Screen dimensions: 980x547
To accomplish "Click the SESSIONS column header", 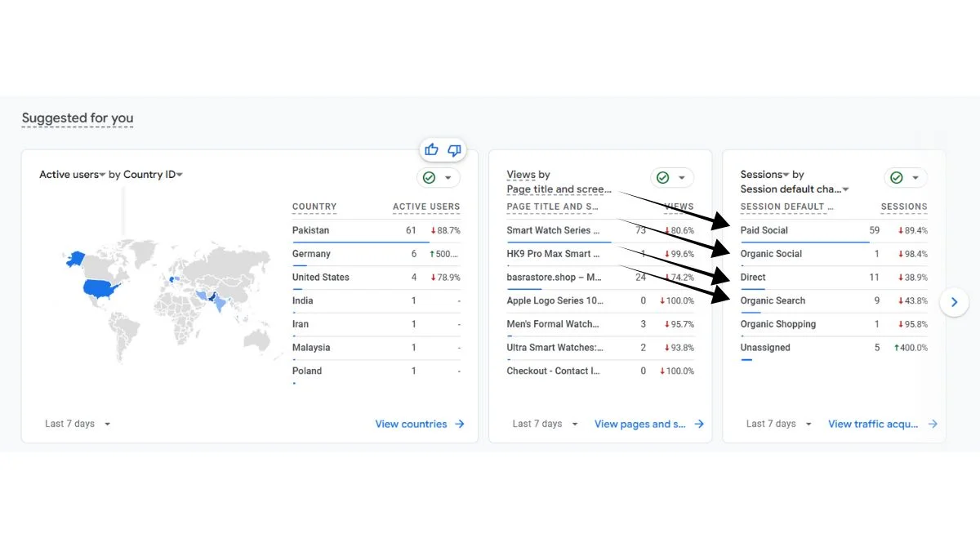I will (904, 207).
